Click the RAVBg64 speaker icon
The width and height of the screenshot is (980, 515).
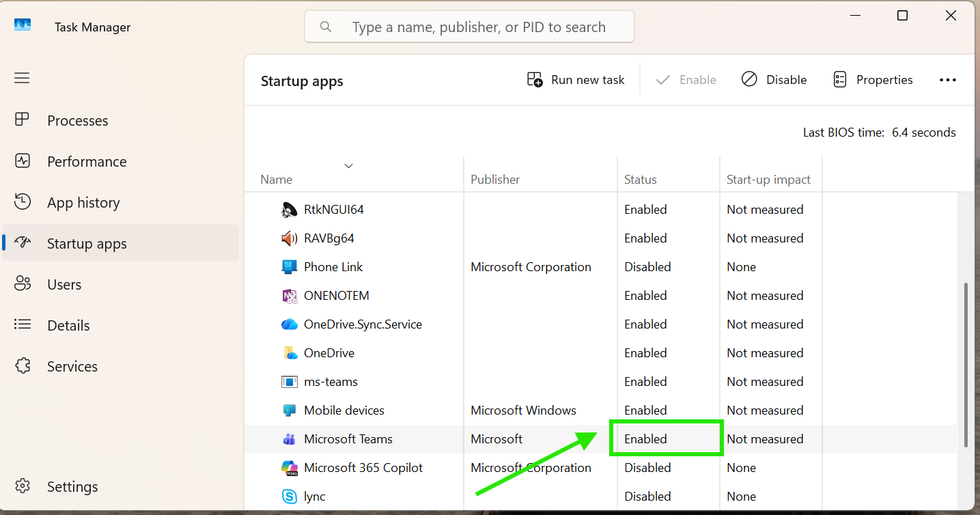pyautogui.click(x=290, y=238)
